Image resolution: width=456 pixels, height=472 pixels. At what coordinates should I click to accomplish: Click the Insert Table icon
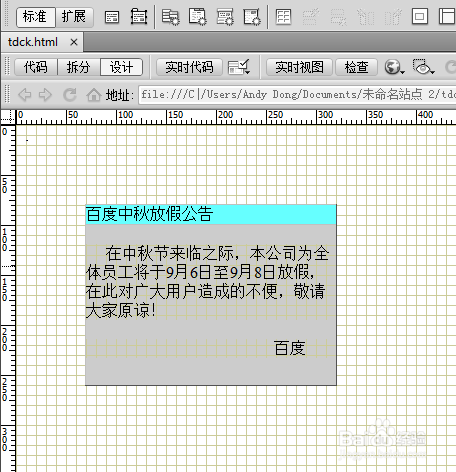(x=284, y=17)
